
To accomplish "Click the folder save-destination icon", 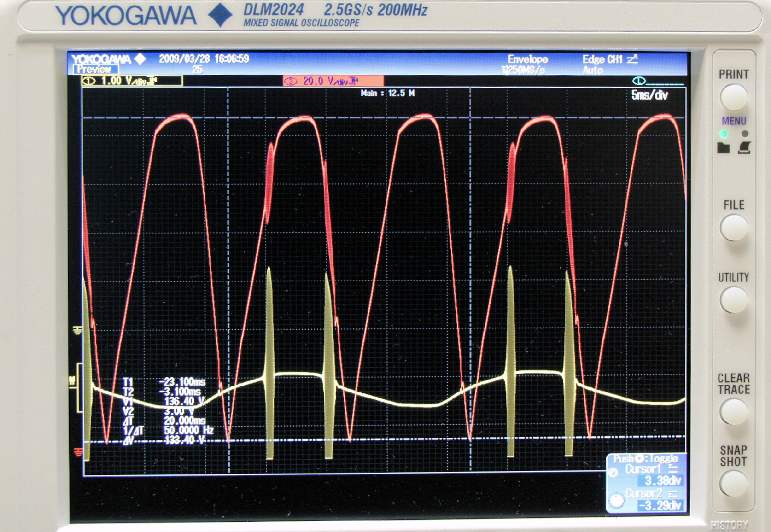I will click(723, 148).
